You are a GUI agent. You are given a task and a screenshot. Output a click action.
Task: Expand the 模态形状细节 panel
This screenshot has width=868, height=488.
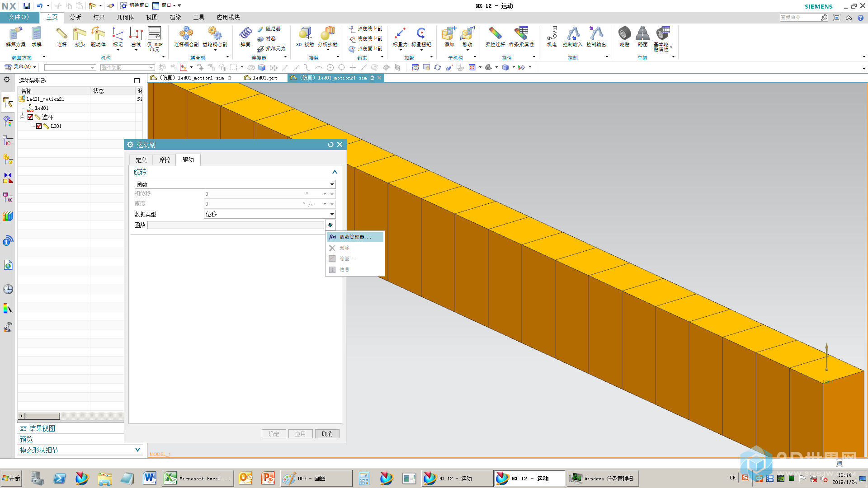tap(137, 450)
